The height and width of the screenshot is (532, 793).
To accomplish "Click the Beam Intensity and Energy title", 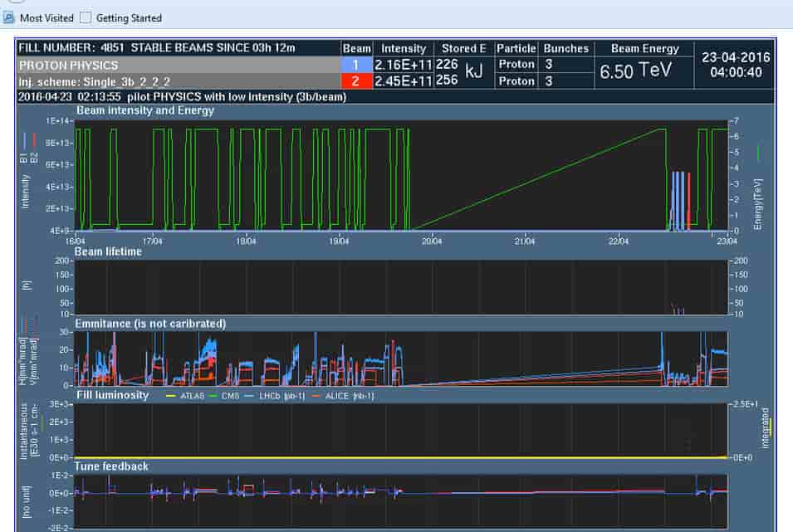I will pos(145,110).
